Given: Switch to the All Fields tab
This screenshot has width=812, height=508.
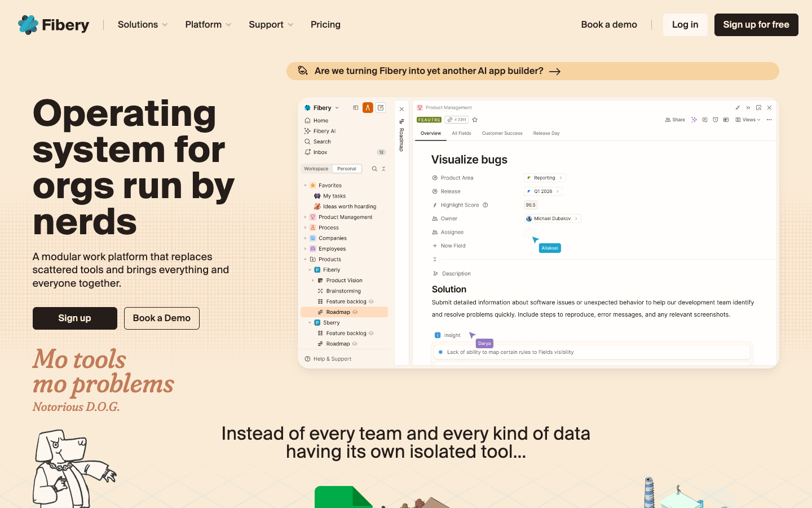Looking at the screenshot, I should coord(461,134).
